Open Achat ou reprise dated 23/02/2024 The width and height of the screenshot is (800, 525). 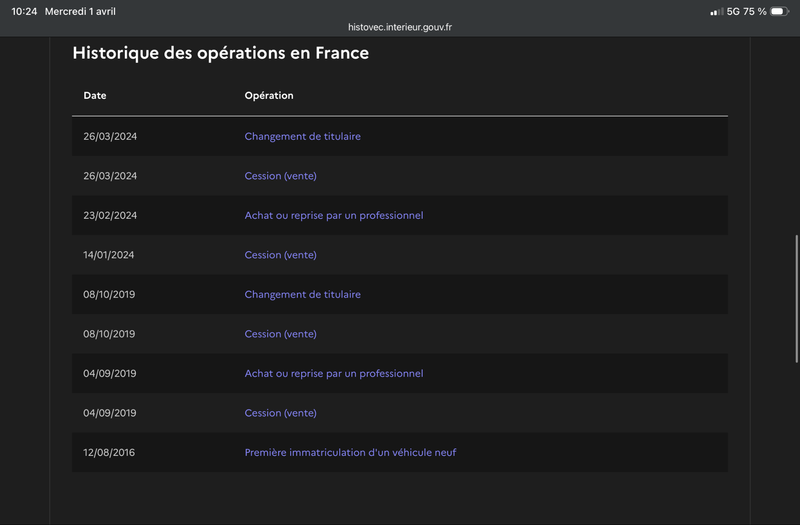click(x=333, y=215)
